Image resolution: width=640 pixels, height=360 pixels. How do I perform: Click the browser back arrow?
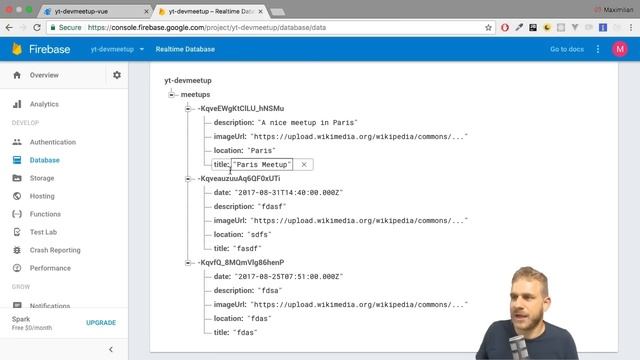(9, 27)
